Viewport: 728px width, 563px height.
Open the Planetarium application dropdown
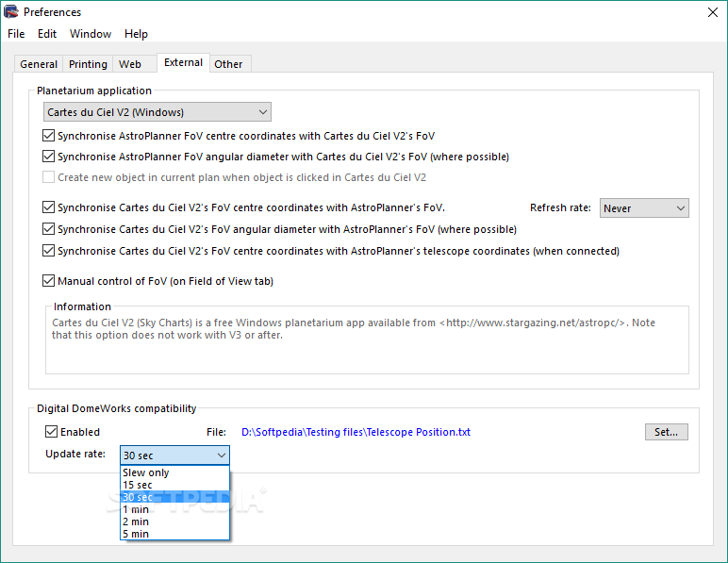click(157, 112)
